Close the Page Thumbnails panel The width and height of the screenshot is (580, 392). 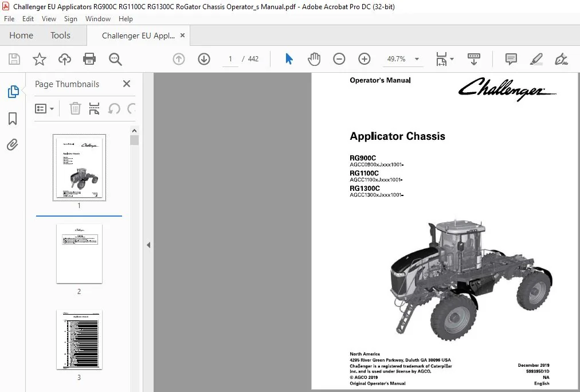point(127,84)
